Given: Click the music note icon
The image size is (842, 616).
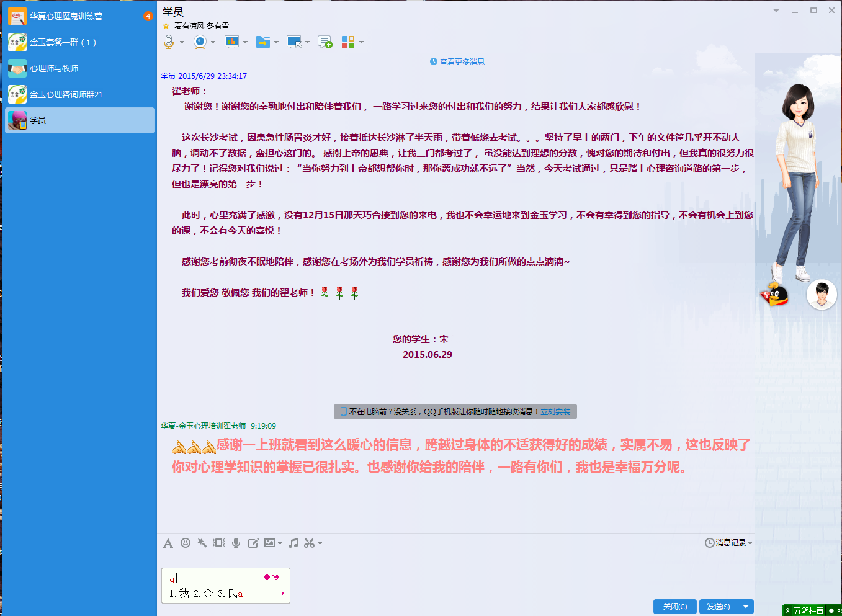Looking at the screenshot, I should coord(293,543).
